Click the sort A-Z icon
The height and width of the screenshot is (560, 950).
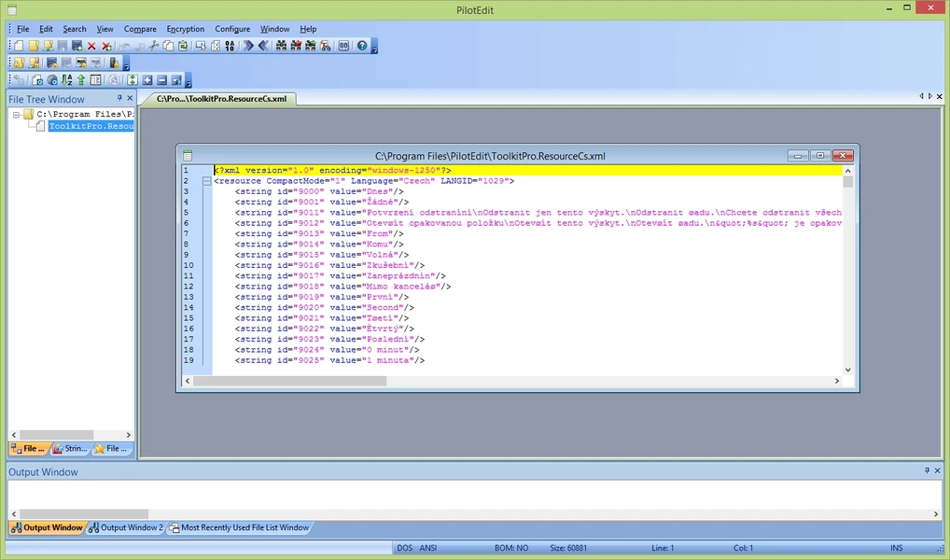(x=66, y=80)
